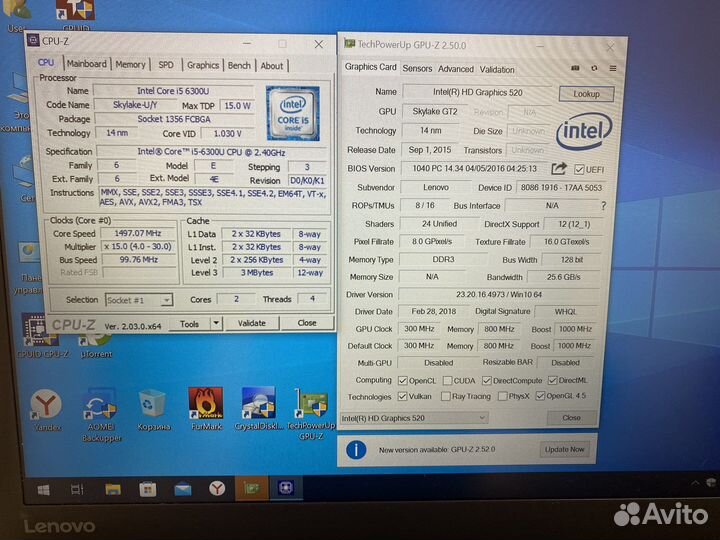Viewport: 720px width, 540px height.
Task: Click the GPU-Z screenshot camera icon
Action: point(575,68)
